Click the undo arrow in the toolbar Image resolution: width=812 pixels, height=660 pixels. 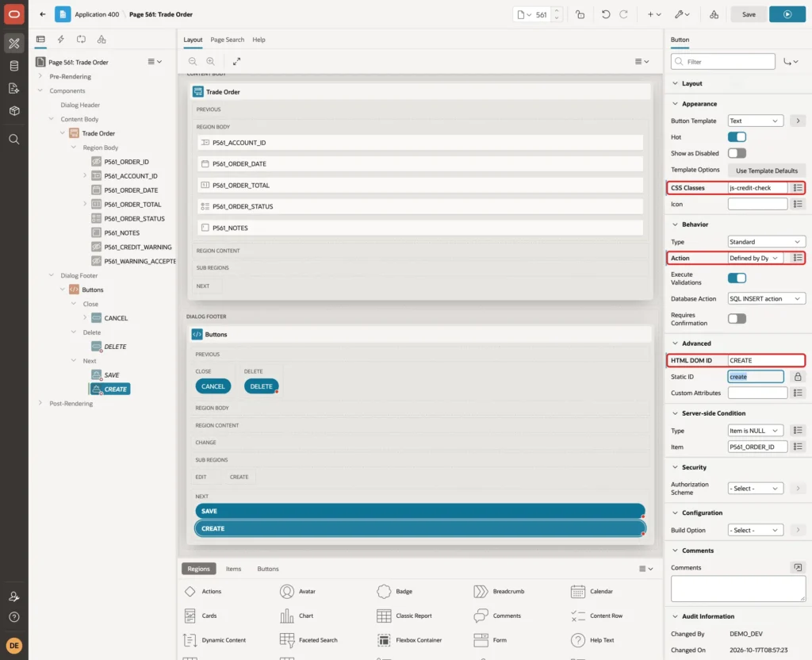(605, 14)
